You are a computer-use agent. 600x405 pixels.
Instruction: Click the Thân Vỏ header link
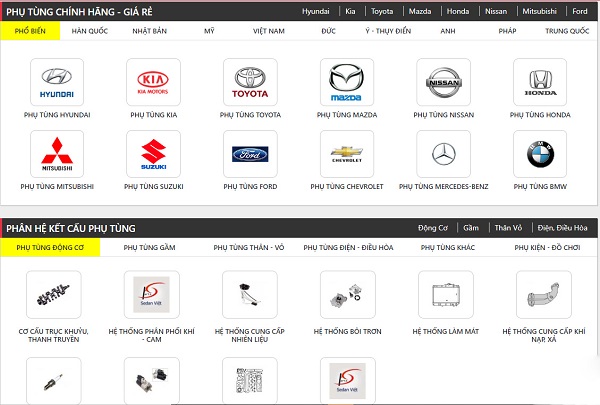click(x=508, y=228)
